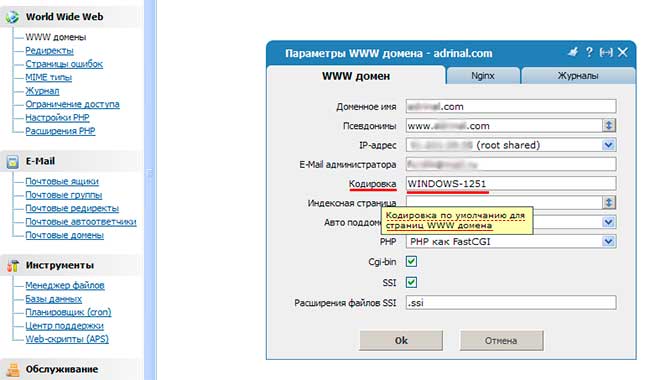Screen dimensions: 650x380
Task: Expand the Псевдонимы field with its arrow button
Action: (x=608, y=126)
